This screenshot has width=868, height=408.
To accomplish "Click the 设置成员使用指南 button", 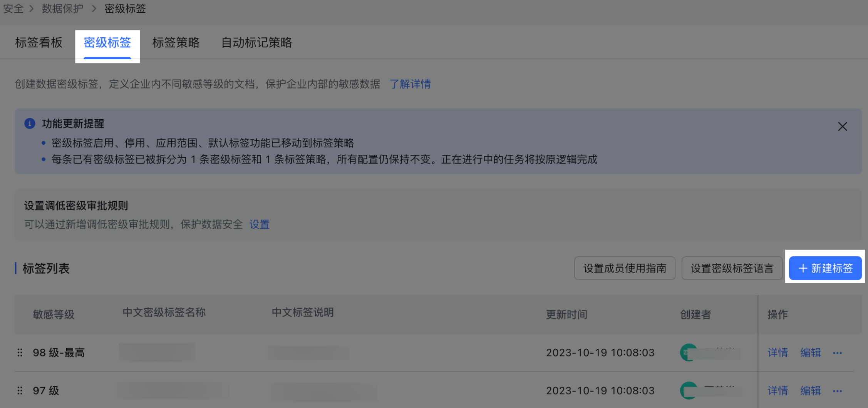I will [x=624, y=268].
